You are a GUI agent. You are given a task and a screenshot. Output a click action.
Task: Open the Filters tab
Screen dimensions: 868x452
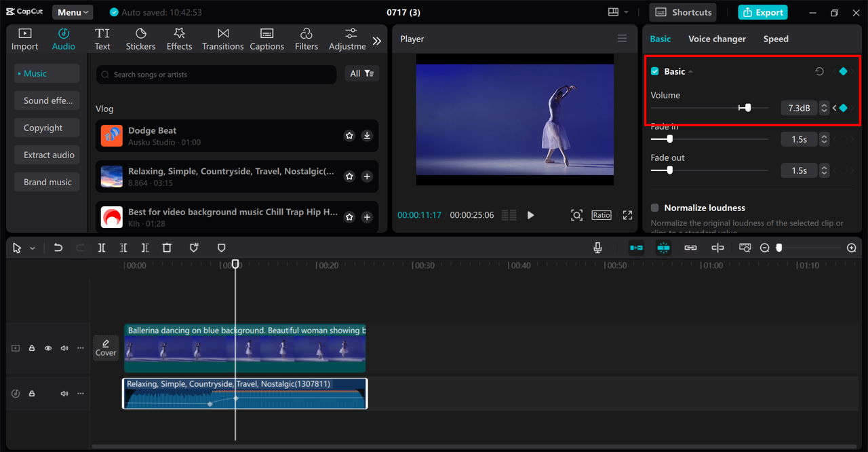(x=306, y=39)
